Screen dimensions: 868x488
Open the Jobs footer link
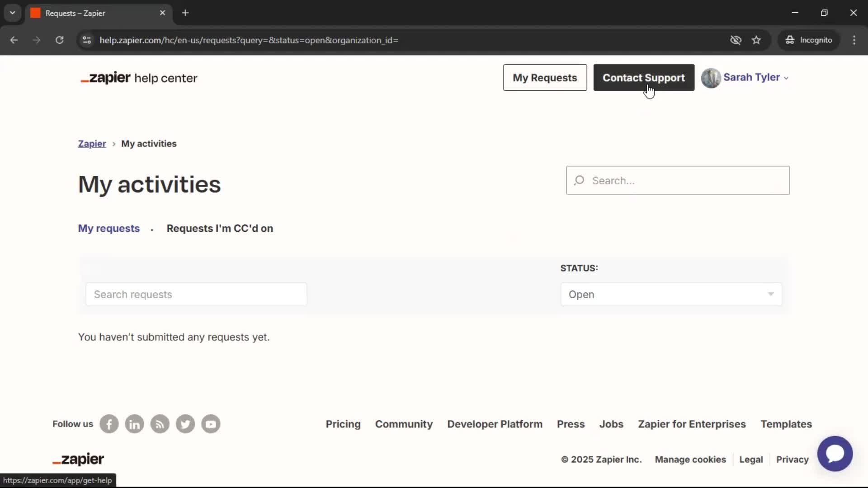click(x=611, y=424)
